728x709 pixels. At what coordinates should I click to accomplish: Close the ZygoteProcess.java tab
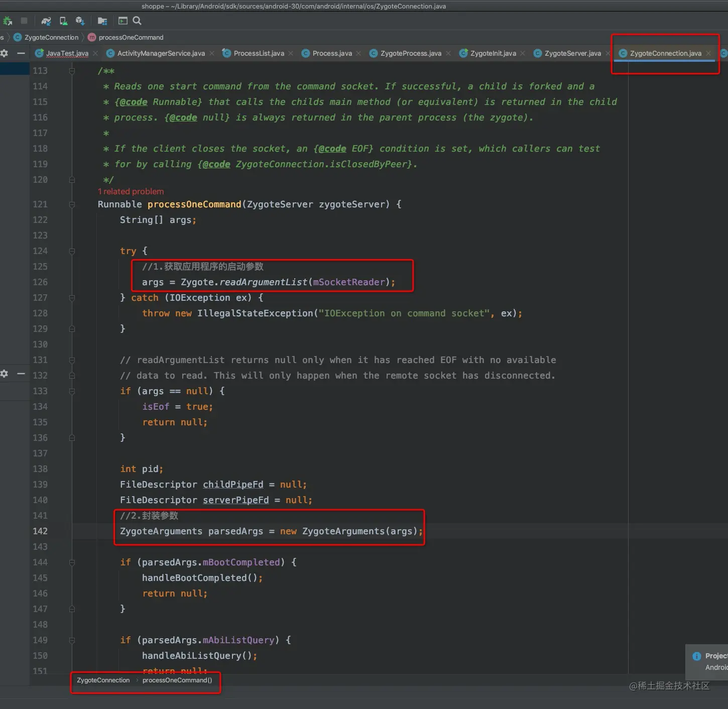(x=448, y=53)
